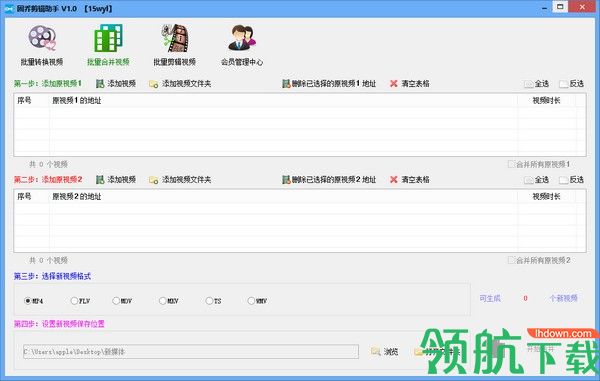
Task: Click 删除已选择的原视频1地址 delete button
Action: (x=329, y=83)
